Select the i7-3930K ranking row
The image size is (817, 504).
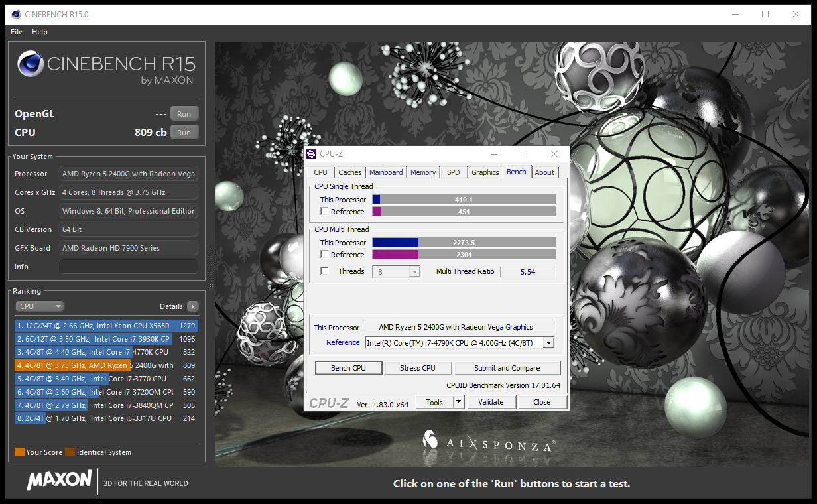point(106,339)
